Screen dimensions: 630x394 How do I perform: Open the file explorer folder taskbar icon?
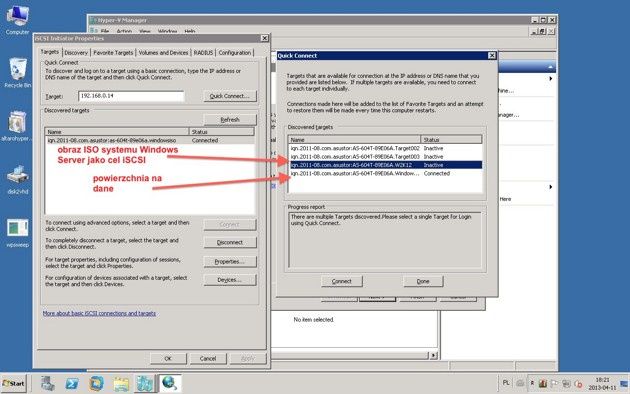(121, 384)
